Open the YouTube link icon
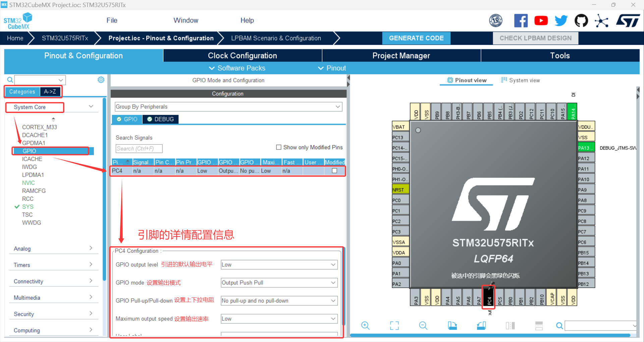This screenshot has width=644, height=342. tap(541, 21)
